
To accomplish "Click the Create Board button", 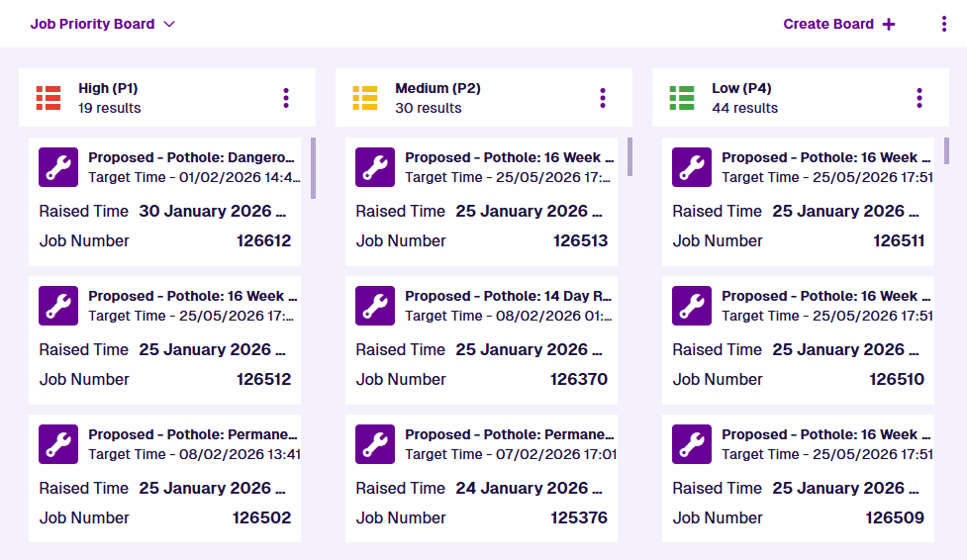I will [839, 24].
